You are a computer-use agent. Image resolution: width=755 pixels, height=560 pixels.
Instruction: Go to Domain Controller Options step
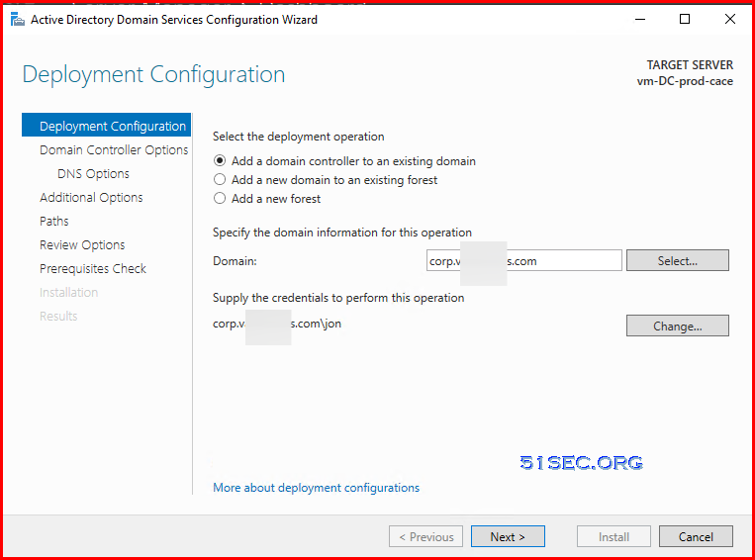[114, 149]
